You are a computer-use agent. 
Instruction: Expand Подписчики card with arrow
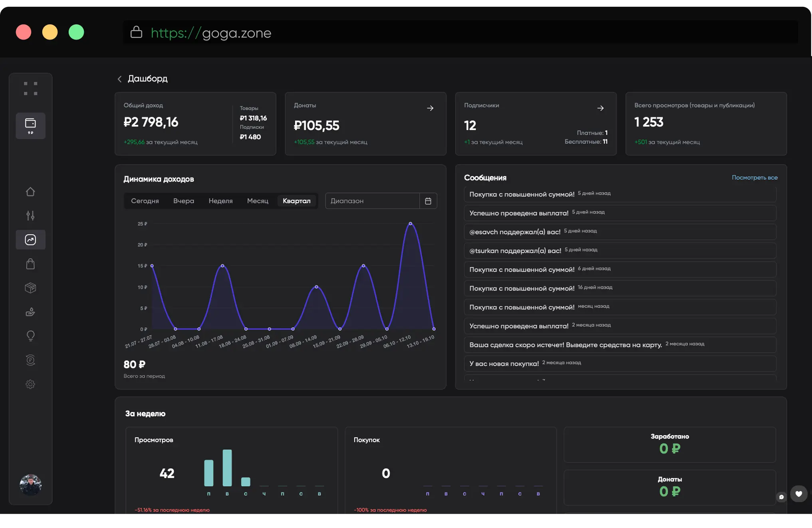pos(600,108)
